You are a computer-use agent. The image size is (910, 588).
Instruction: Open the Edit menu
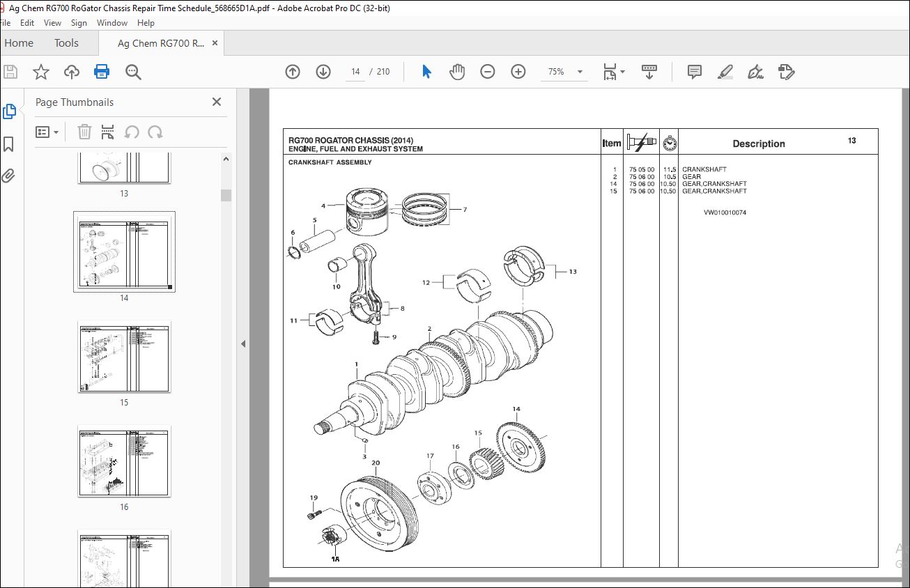coord(26,23)
